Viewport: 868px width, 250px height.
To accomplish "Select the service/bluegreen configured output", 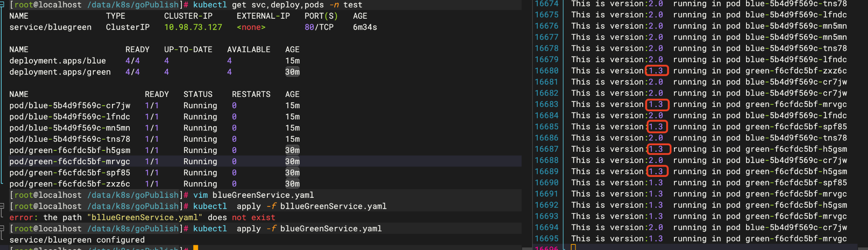I will tap(77, 240).
